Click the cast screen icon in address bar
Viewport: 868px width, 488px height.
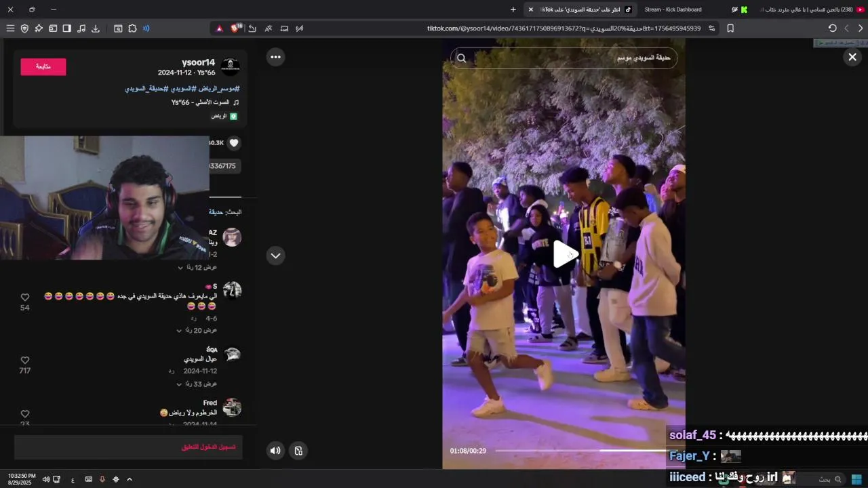tap(284, 28)
